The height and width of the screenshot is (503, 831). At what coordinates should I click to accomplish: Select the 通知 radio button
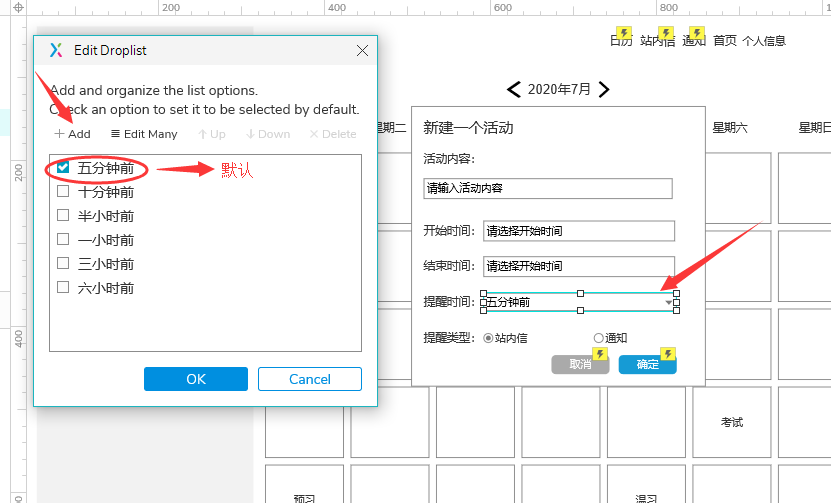pos(598,338)
